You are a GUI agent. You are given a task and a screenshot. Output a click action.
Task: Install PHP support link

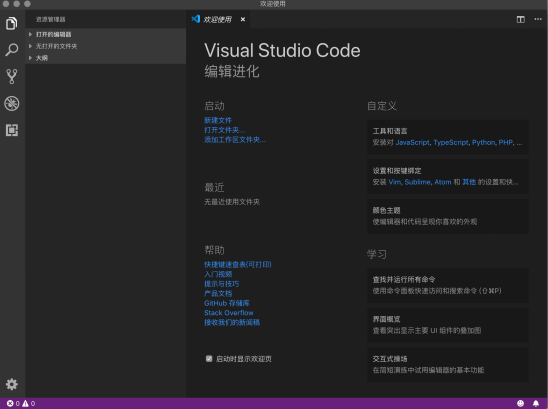[x=506, y=143]
